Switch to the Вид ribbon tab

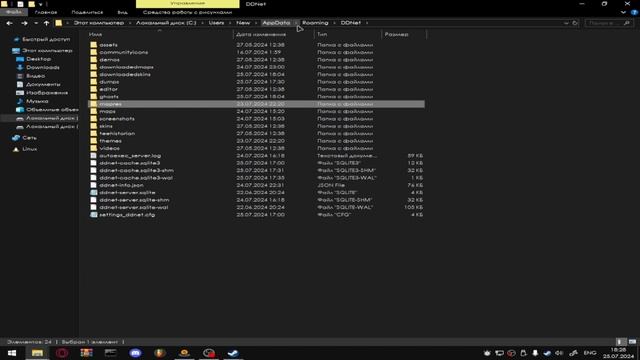[122, 12]
